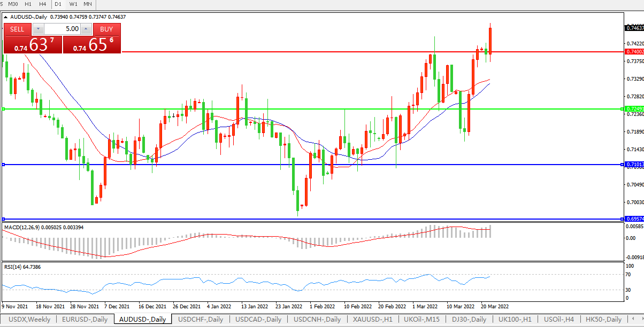The image size is (644, 327).
Task: Switch chart to H4 timeframe
Action: 43,4
